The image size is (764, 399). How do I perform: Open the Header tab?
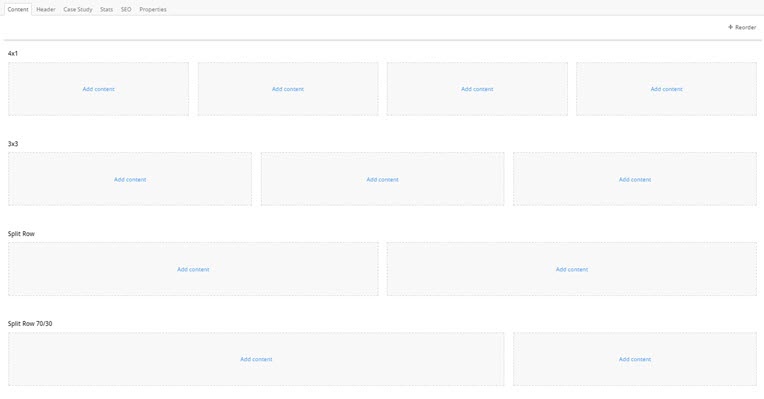point(46,9)
